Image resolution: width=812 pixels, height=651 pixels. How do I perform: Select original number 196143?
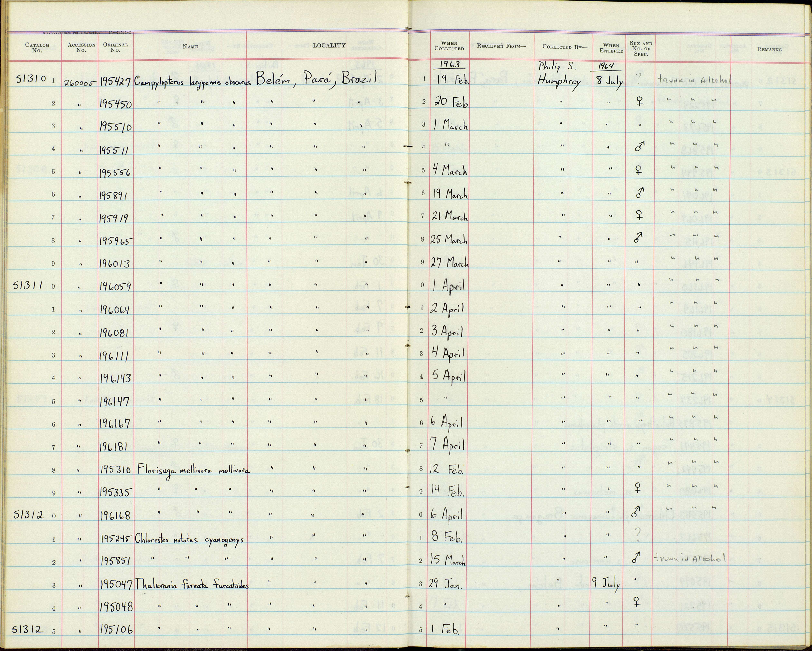click(116, 378)
